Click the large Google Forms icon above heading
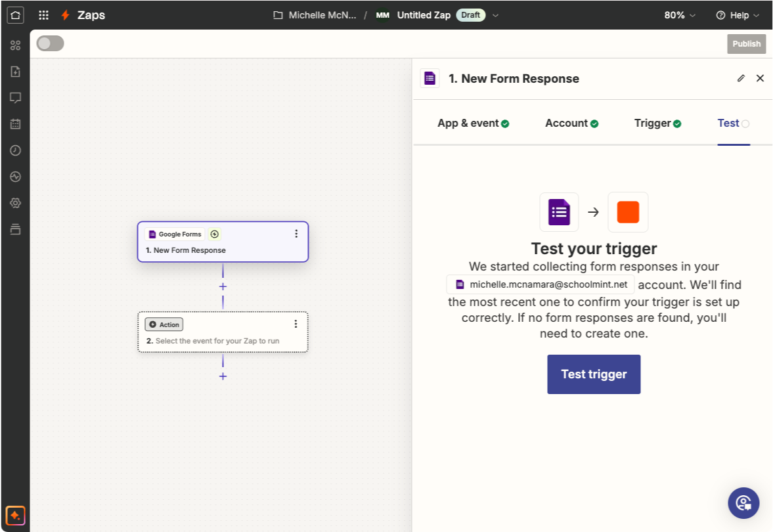 pyautogui.click(x=559, y=212)
